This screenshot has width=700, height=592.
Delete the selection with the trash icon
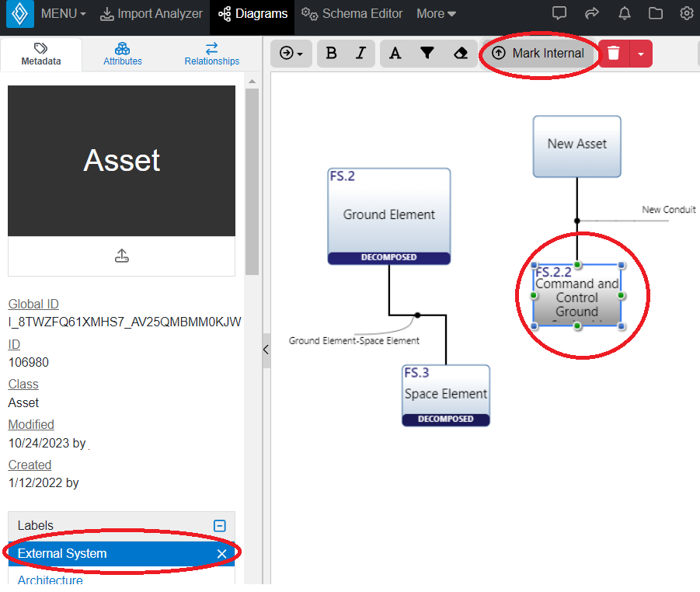[613, 54]
